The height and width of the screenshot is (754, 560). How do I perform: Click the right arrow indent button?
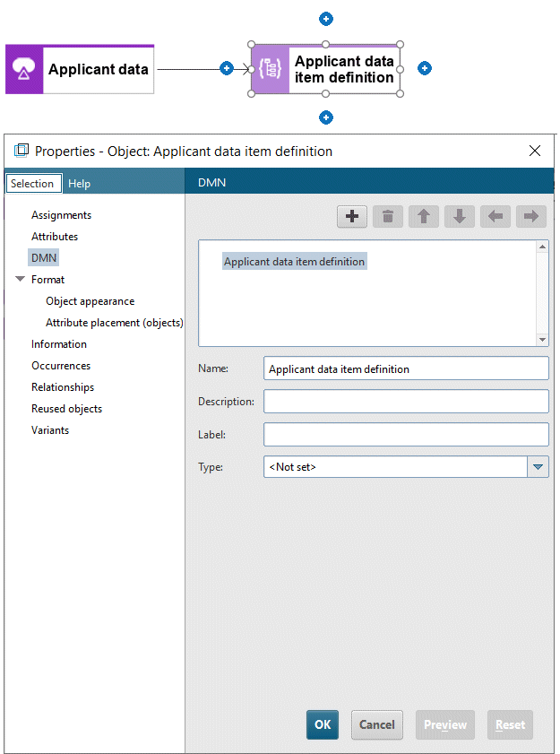click(531, 216)
